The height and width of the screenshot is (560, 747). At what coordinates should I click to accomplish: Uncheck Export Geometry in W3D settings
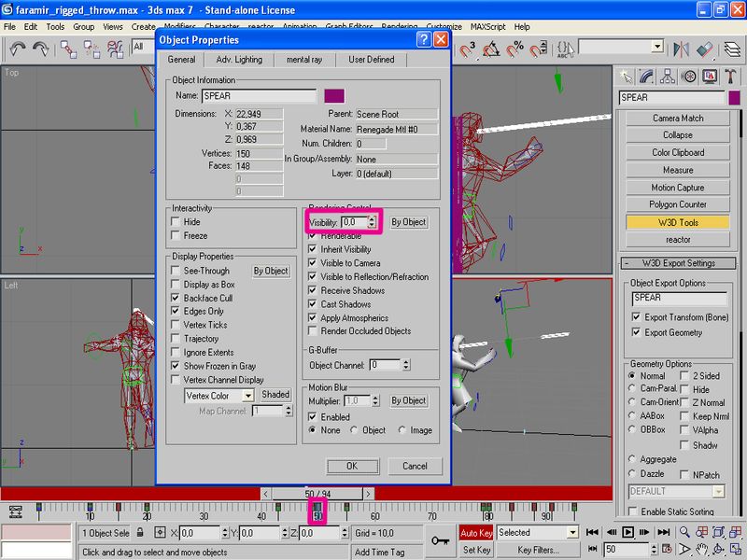tap(636, 332)
